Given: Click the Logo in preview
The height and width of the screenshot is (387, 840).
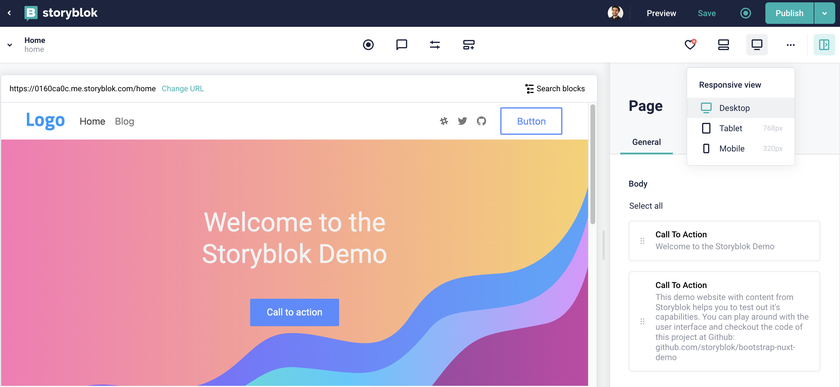Looking at the screenshot, I should [x=46, y=121].
